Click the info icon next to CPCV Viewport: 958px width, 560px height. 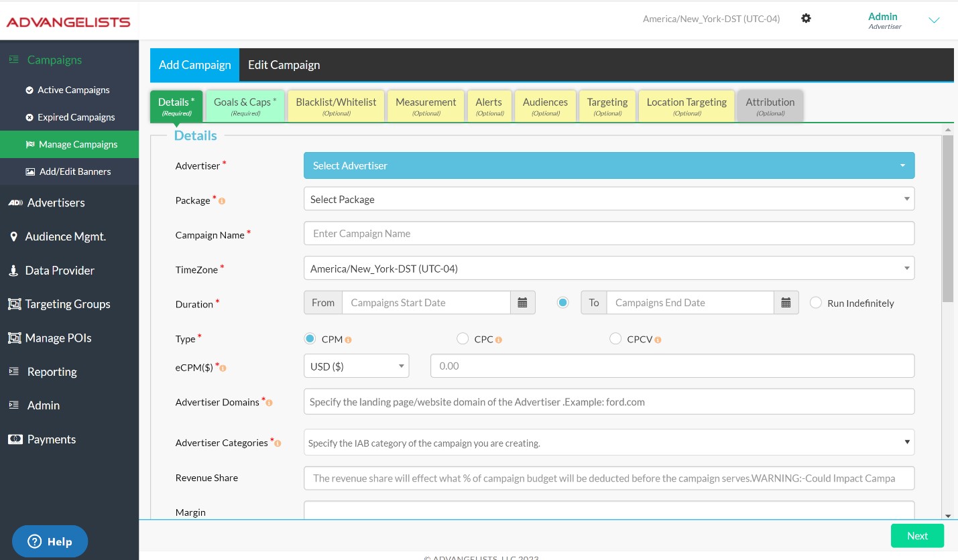pos(658,340)
